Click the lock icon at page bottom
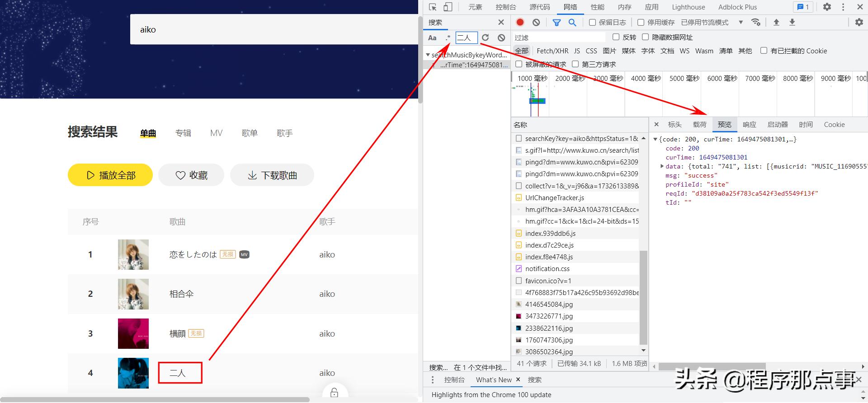The height and width of the screenshot is (403, 868). 334,392
